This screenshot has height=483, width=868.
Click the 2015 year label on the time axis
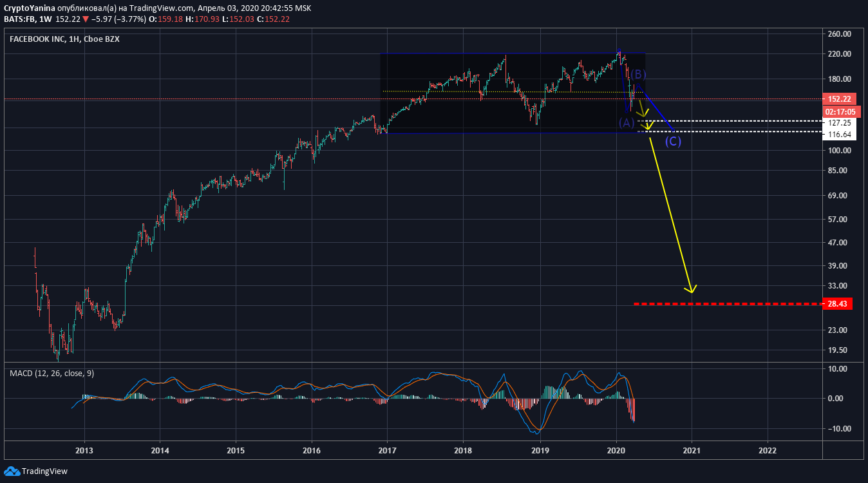click(236, 450)
